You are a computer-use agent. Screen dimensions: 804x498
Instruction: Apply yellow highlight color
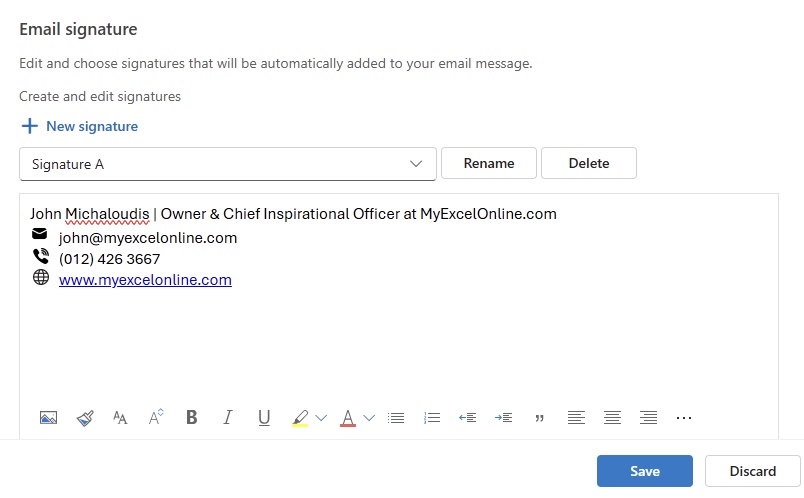(300, 418)
